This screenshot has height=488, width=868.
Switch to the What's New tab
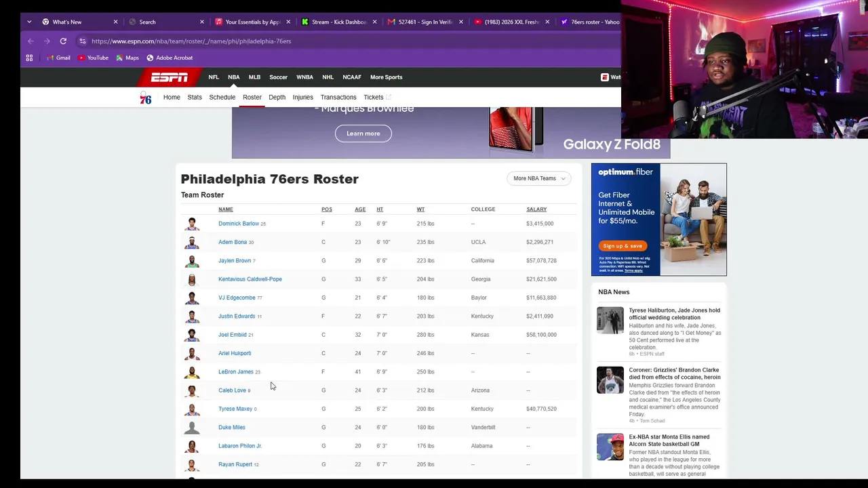(80, 22)
